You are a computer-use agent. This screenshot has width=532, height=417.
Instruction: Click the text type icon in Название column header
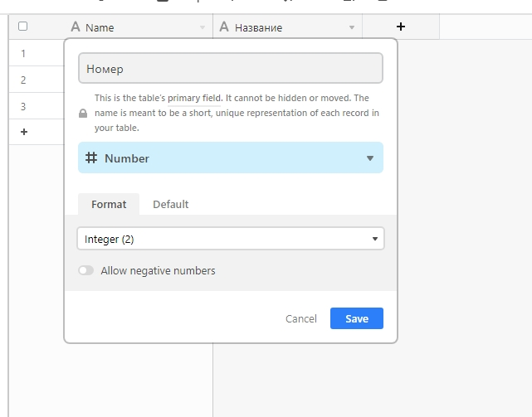pyautogui.click(x=224, y=27)
